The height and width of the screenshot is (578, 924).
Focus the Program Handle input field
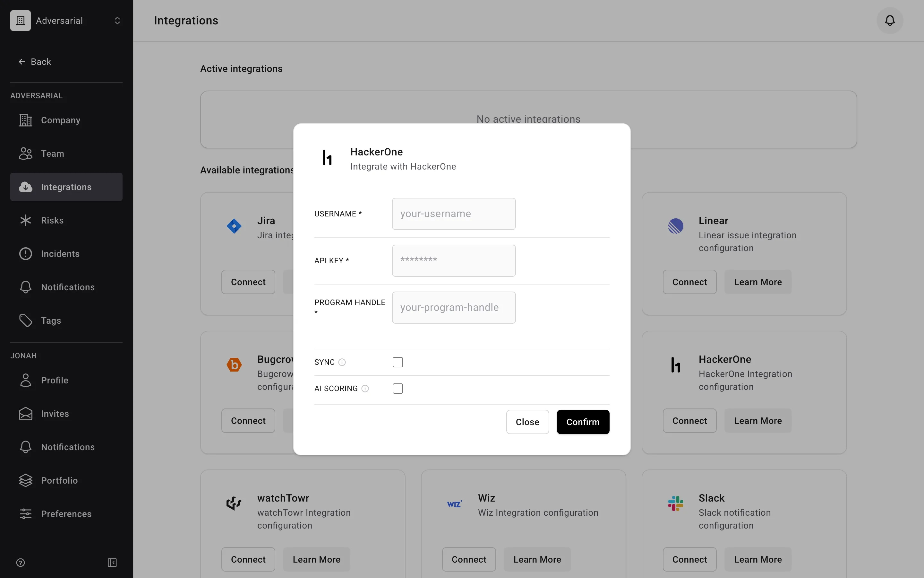pyautogui.click(x=454, y=307)
